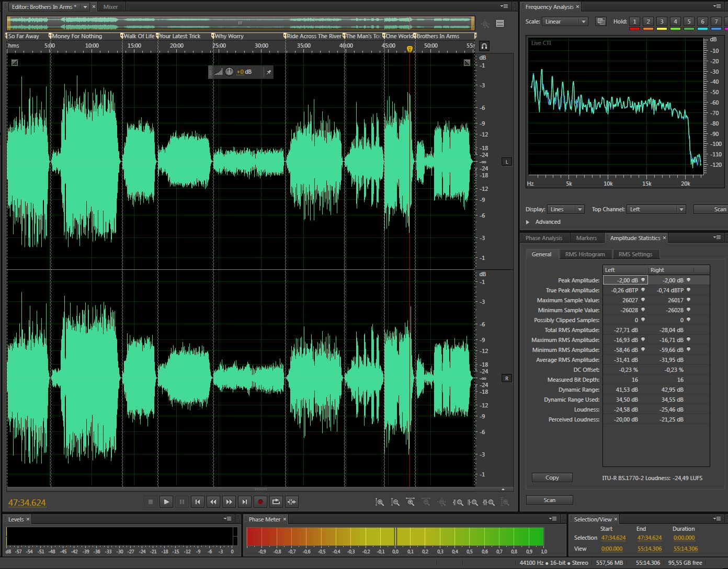
Task: Switch to the RMS Histogram tab
Action: pos(585,254)
